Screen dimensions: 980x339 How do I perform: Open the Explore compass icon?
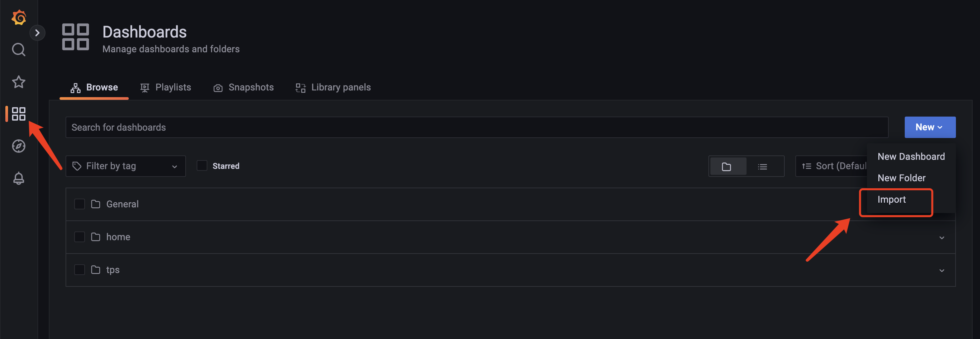point(19,146)
